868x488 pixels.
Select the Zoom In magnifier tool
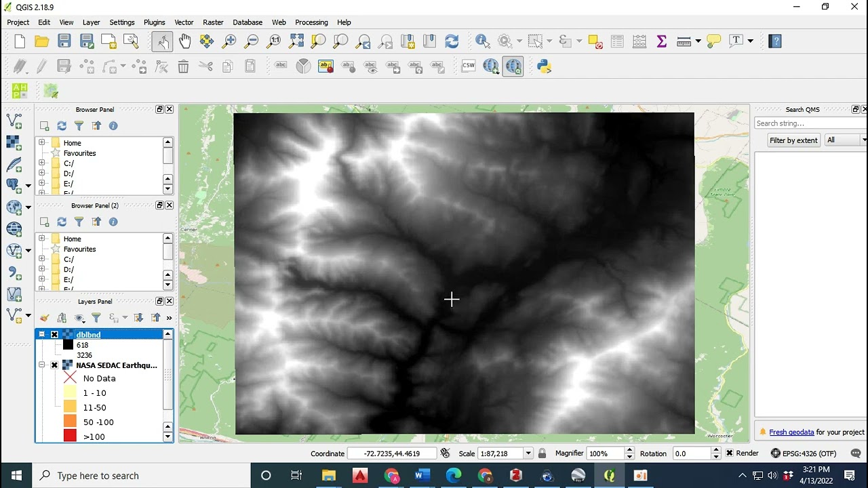(229, 41)
